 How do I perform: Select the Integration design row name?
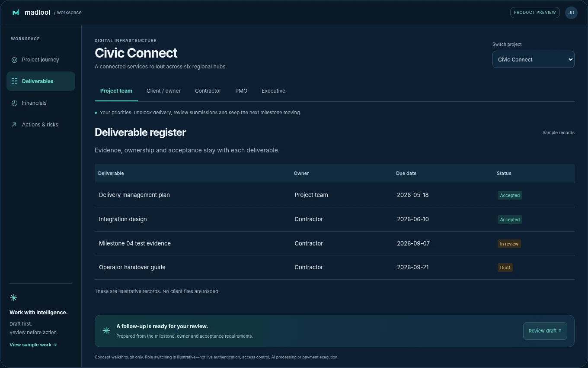(x=123, y=219)
